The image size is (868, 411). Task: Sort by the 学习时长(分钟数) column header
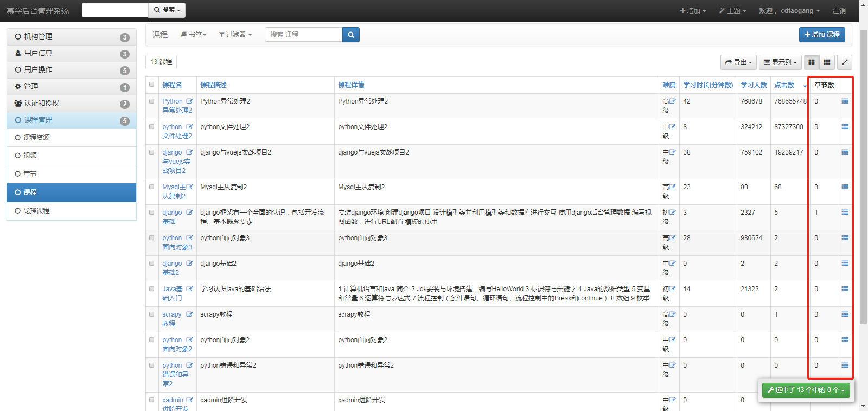pyautogui.click(x=708, y=85)
